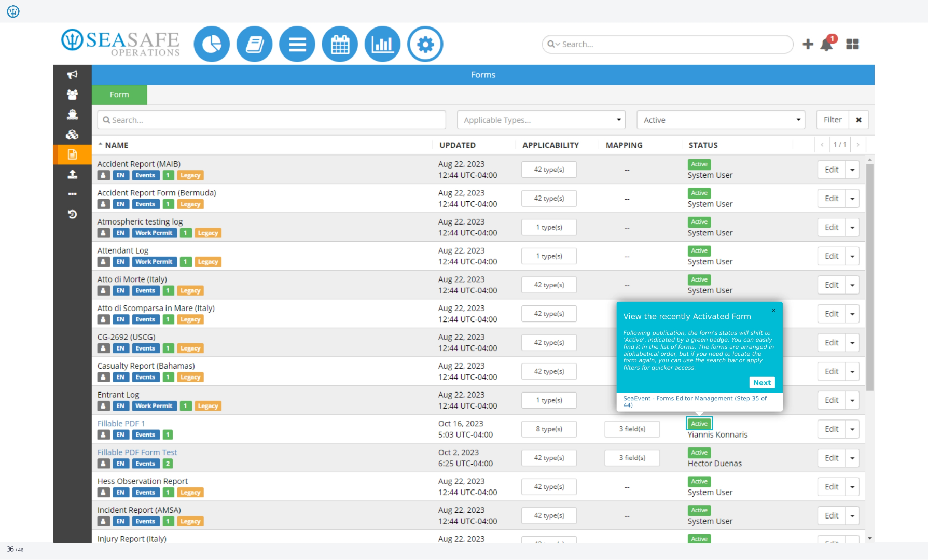Viewport: 928px width, 560px height.
Task: Open the Active status filter dropdown
Action: coord(721,120)
